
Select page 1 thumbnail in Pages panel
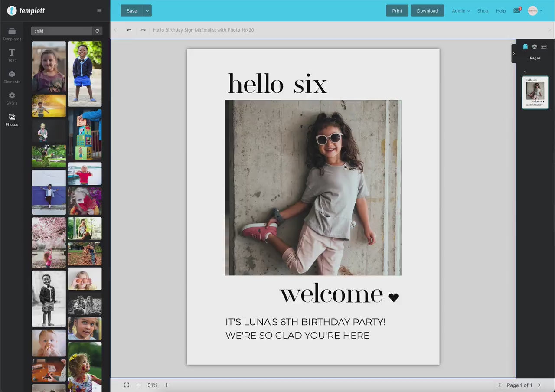(x=535, y=92)
